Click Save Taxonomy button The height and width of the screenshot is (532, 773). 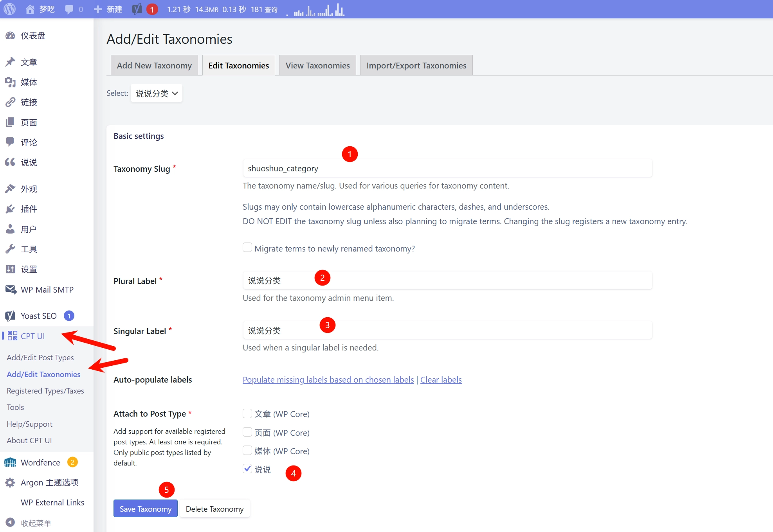[146, 509]
